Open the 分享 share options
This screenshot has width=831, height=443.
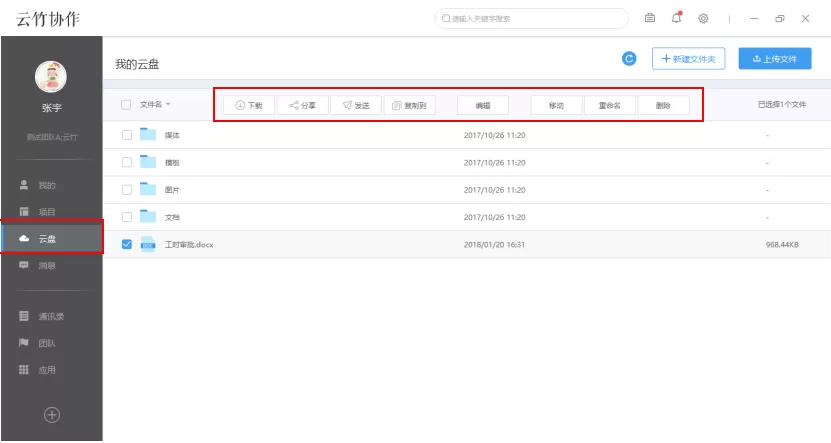pyautogui.click(x=302, y=105)
